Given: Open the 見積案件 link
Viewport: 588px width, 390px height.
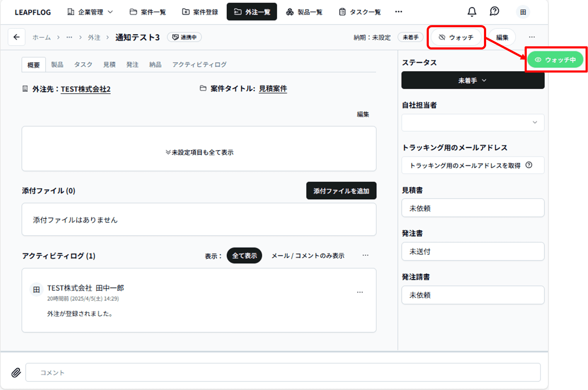Looking at the screenshot, I should 273,89.
